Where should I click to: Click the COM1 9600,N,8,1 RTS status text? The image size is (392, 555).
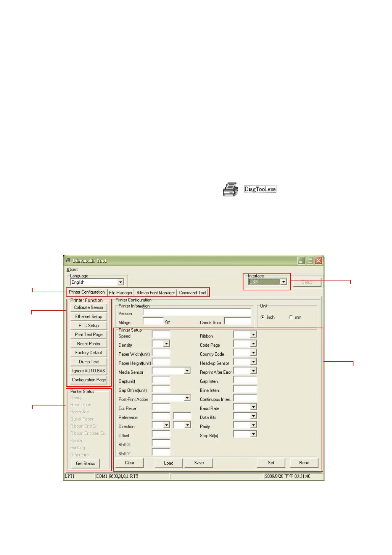(x=117, y=476)
